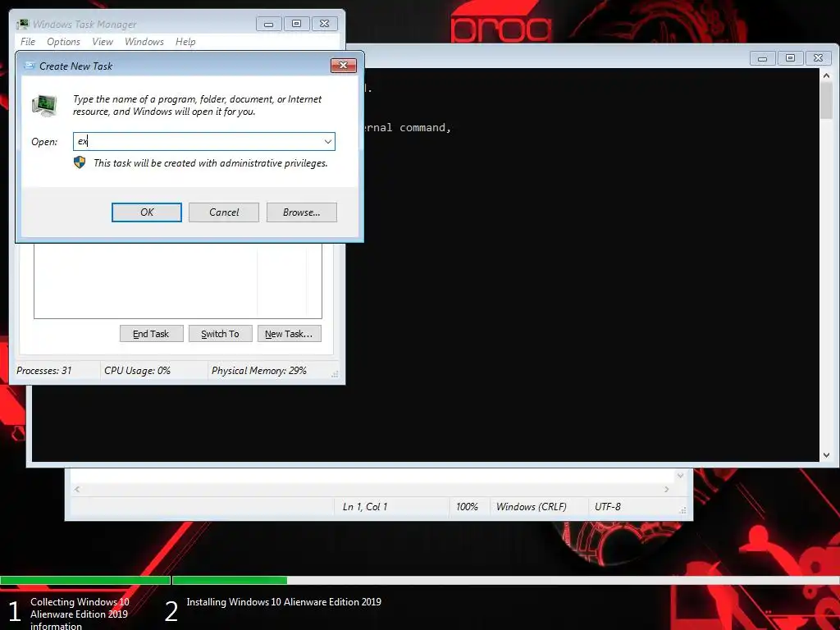Click the Notepad window resize grip
Screen dimensions: 840x630
[682, 510]
